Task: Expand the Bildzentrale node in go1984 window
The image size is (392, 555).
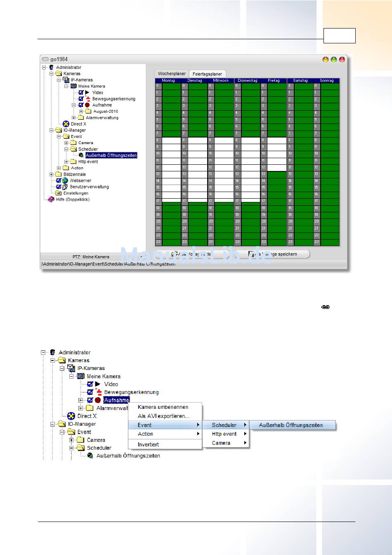Action: [52, 174]
